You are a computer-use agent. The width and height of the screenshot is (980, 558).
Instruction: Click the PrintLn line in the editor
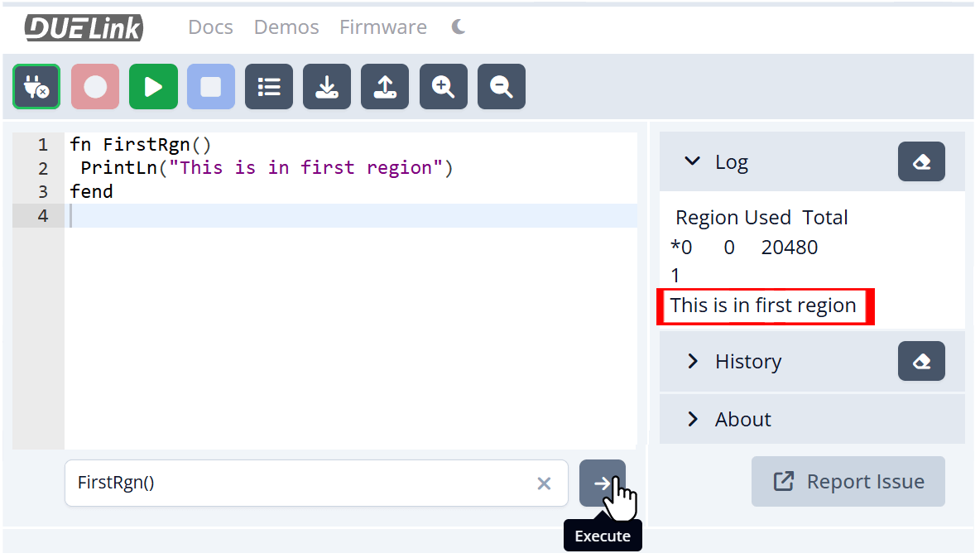pos(267,168)
